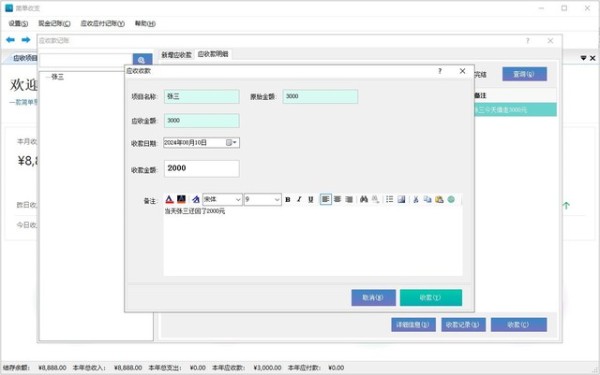
Task: Click the blue search button in the receivables panel
Action: 142,60
